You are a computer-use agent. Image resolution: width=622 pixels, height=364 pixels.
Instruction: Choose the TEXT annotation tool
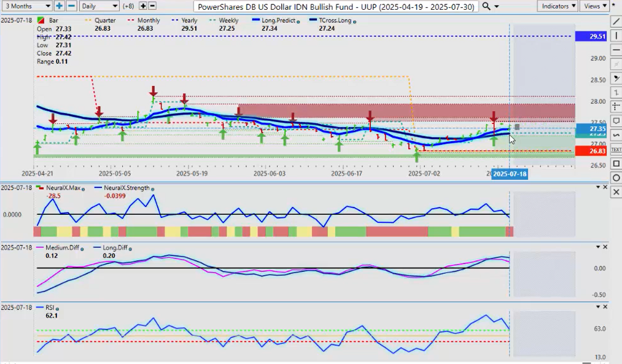pos(616,149)
